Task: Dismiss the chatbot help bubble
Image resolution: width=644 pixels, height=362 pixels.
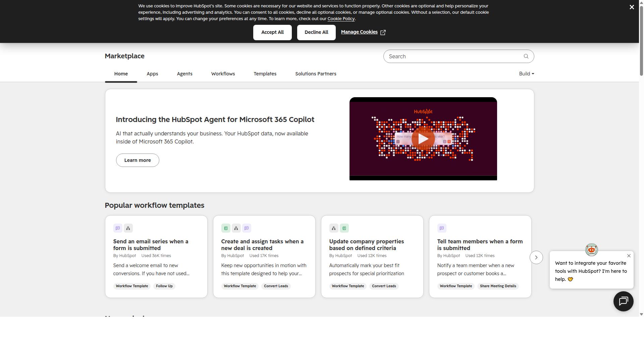Action: [x=629, y=256]
